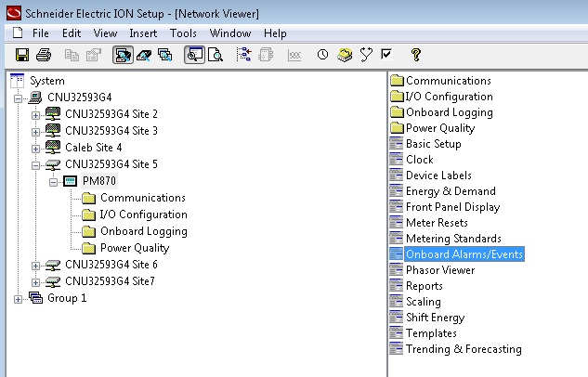The width and height of the screenshot is (588, 377).
Task: Open Meter Resets screen
Action: tap(437, 223)
